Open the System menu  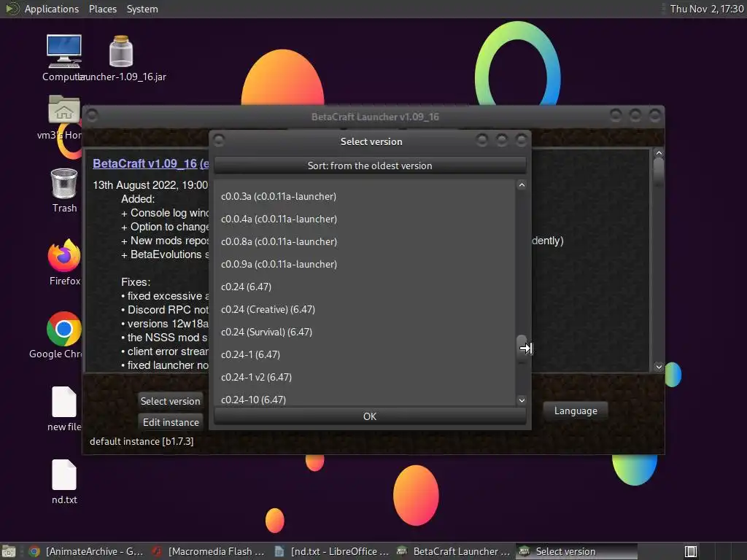pyautogui.click(x=142, y=9)
